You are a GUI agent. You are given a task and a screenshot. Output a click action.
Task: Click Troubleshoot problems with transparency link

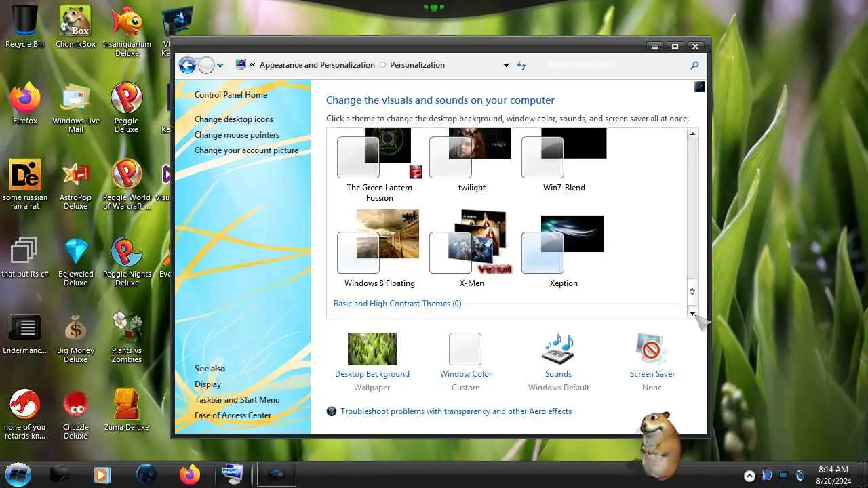456,411
